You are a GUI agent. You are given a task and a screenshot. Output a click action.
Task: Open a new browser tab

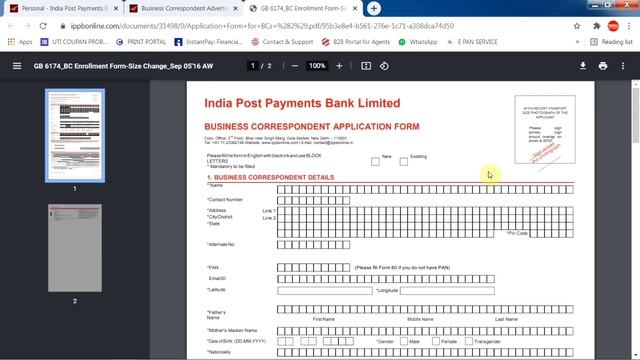(x=373, y=8)
